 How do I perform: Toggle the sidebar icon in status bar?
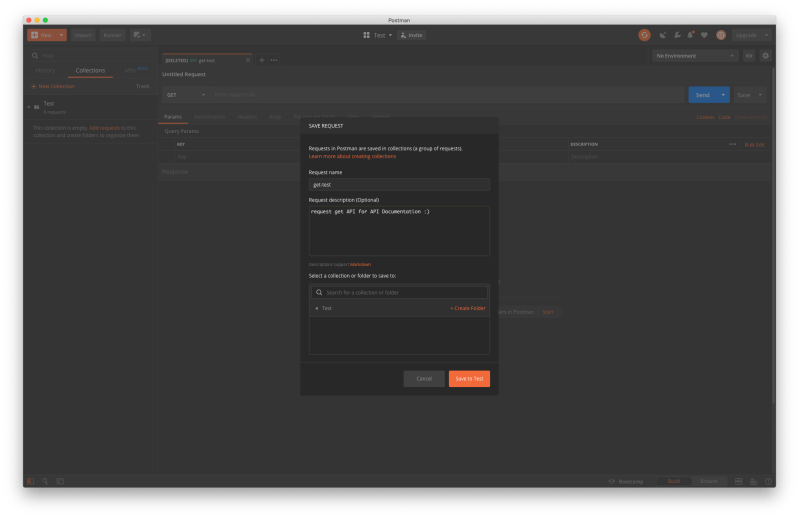click(31, 481)
